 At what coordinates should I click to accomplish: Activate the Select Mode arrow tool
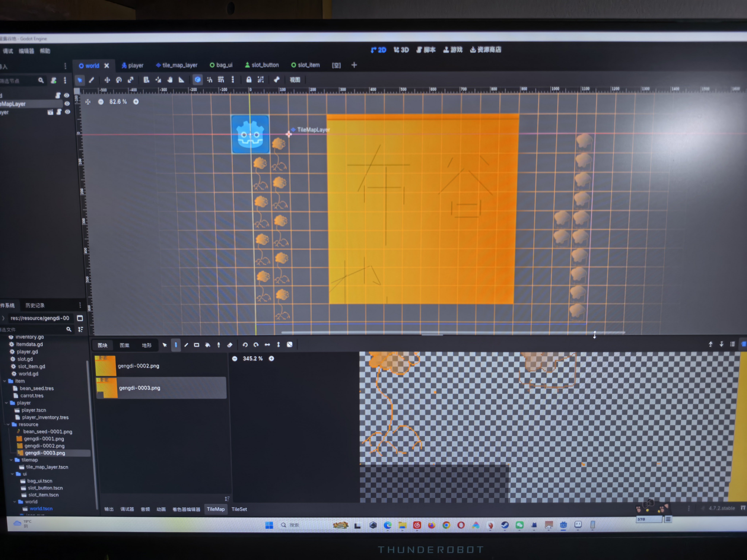pyautogui.click(x=80, y=80)
